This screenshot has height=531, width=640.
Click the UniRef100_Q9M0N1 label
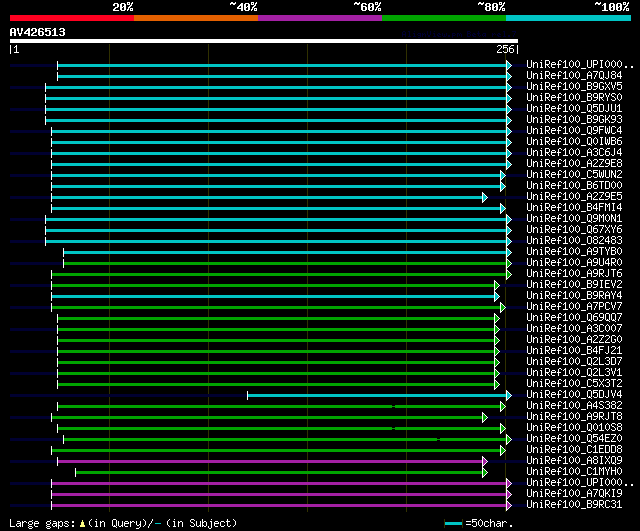tap(574, 219)
